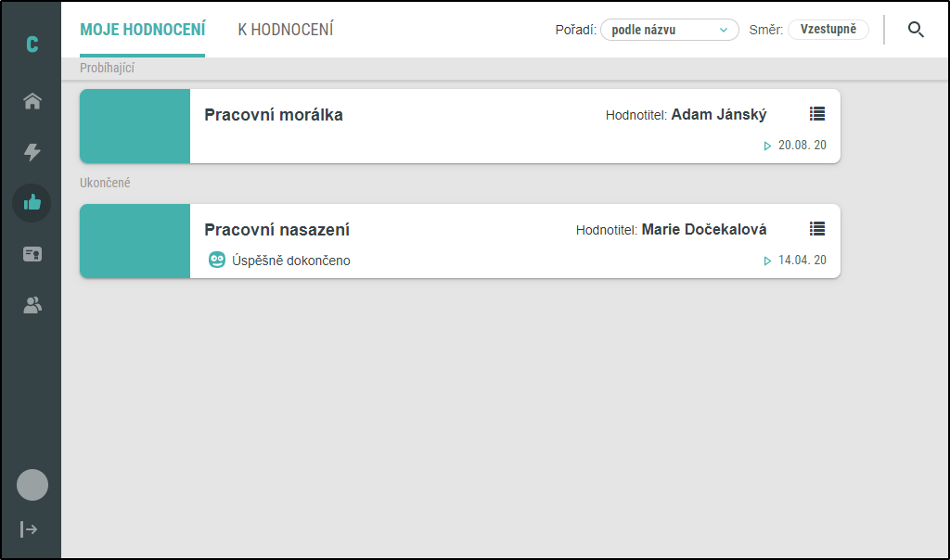Open the Pracovní nasazení evaluation title
This screenshot has height=560, width=950.
point(276,229)
